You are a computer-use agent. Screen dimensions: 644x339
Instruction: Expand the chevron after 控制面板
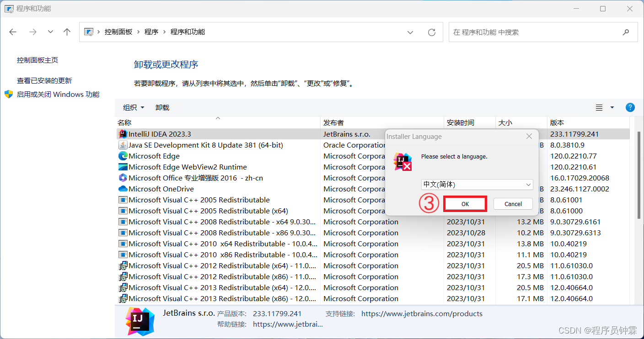139,32
